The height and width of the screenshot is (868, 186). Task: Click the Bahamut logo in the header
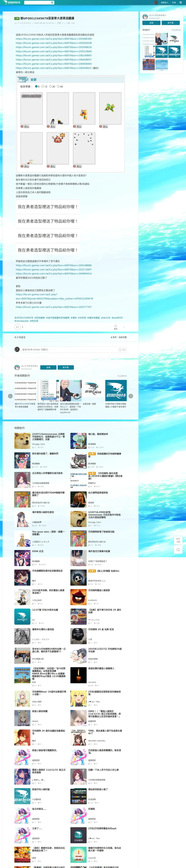tap(12, 2)
